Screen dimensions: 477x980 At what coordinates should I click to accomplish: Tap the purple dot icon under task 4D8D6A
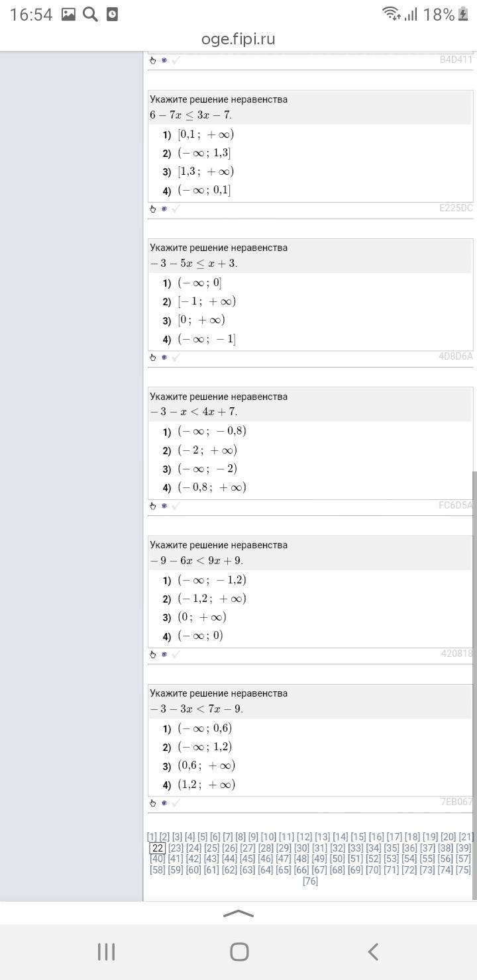click(164, 358)
